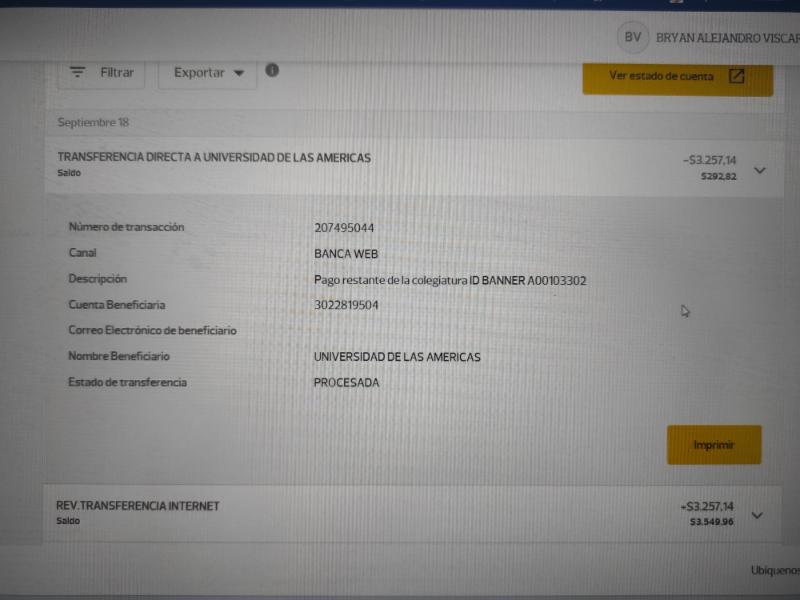Click the Filtrar filter lines icon

coord(77,72)
